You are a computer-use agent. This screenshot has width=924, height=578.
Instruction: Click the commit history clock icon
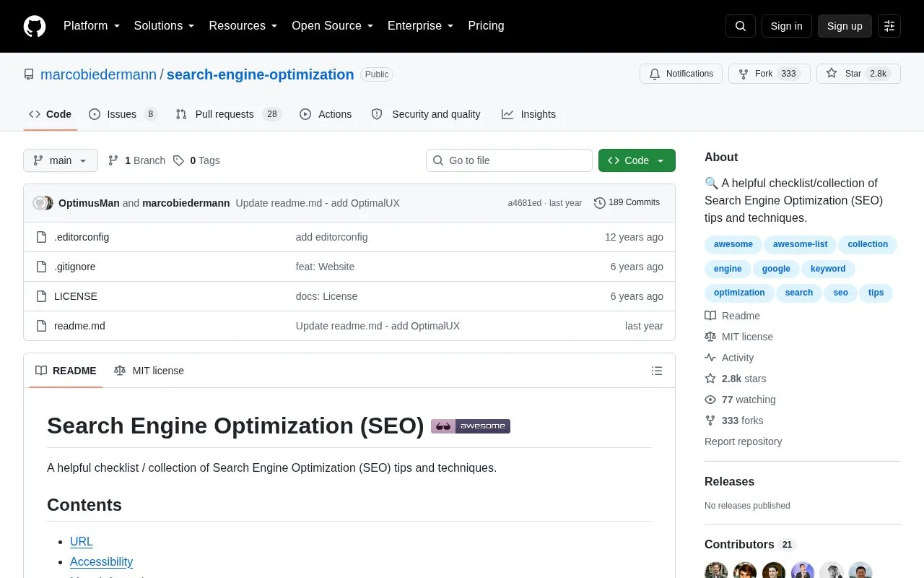(x=599, y=203)
